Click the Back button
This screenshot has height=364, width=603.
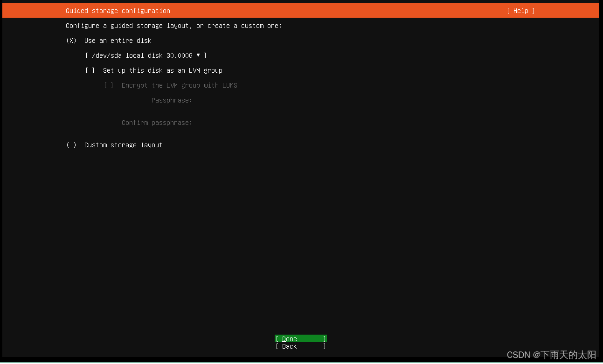point(300,346)
